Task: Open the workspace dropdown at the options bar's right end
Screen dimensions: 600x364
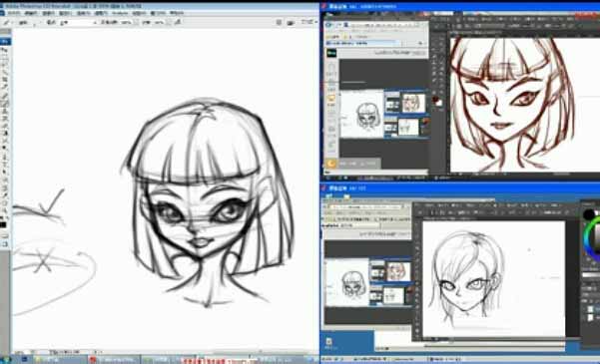Action: point(308,22)
